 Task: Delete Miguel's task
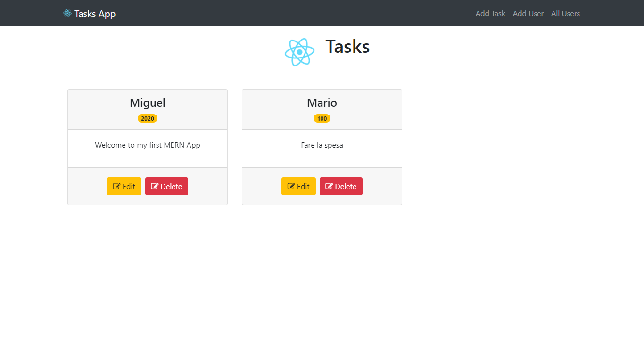point(166,186)
